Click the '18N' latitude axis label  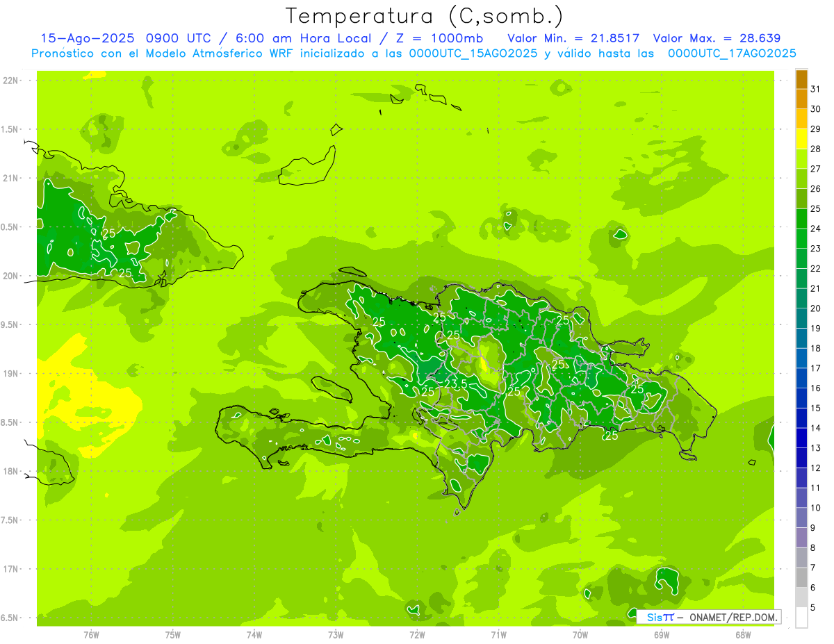click(x=10, y=471)
